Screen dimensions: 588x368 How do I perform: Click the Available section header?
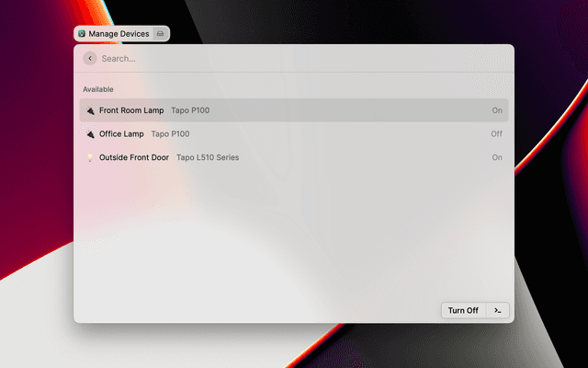98,89
